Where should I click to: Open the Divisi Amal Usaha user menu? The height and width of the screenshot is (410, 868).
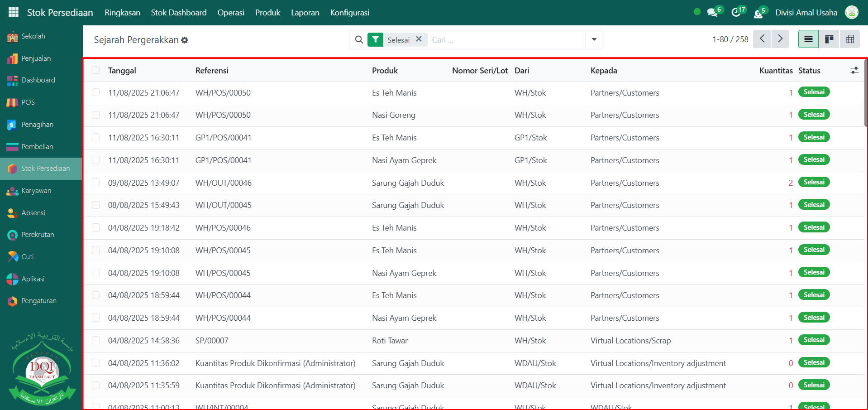pyautogui.click(x=806, y=12)
